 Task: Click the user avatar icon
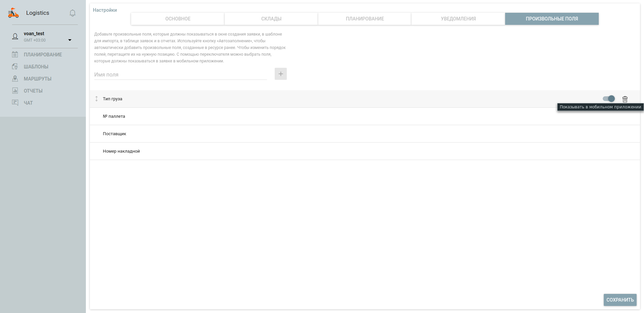pos(15,37)
